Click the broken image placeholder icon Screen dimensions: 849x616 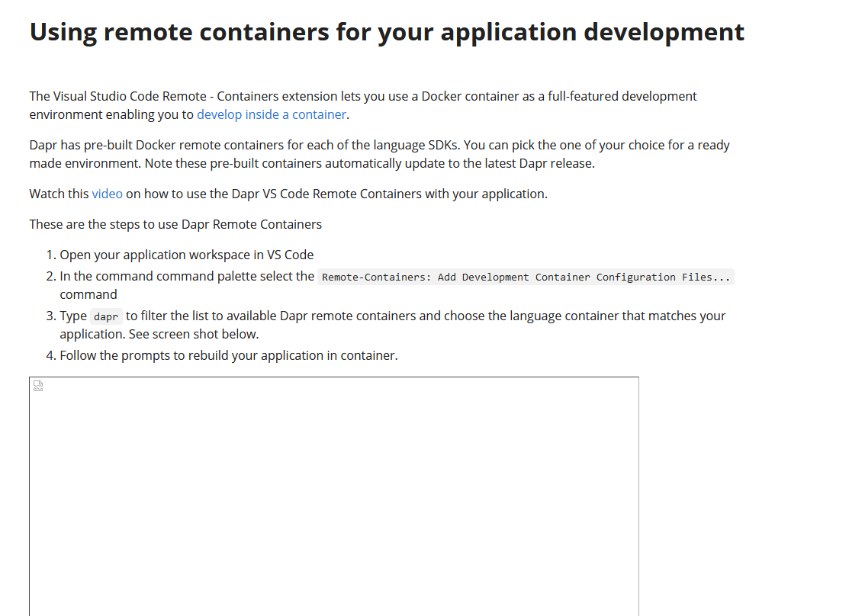[37, 386]
